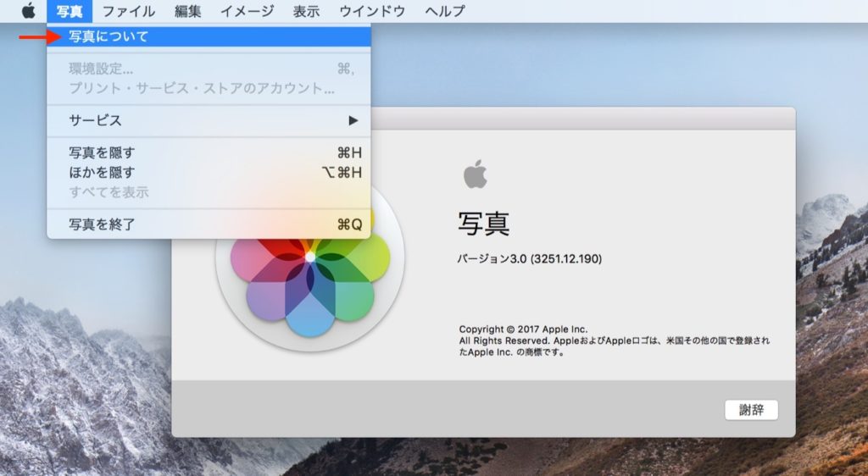Open the 表示 menu
Viewport: 868px width, 476px height.
306,11
